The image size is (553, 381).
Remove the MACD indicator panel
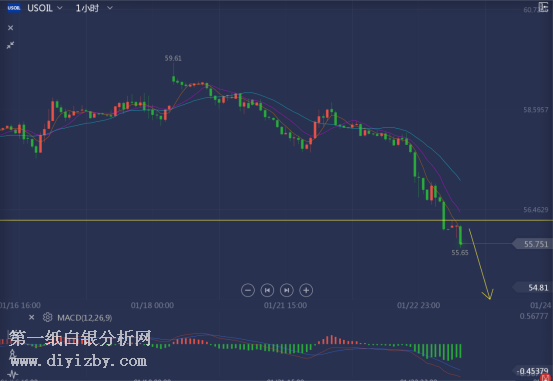click(x=31, y=318)
